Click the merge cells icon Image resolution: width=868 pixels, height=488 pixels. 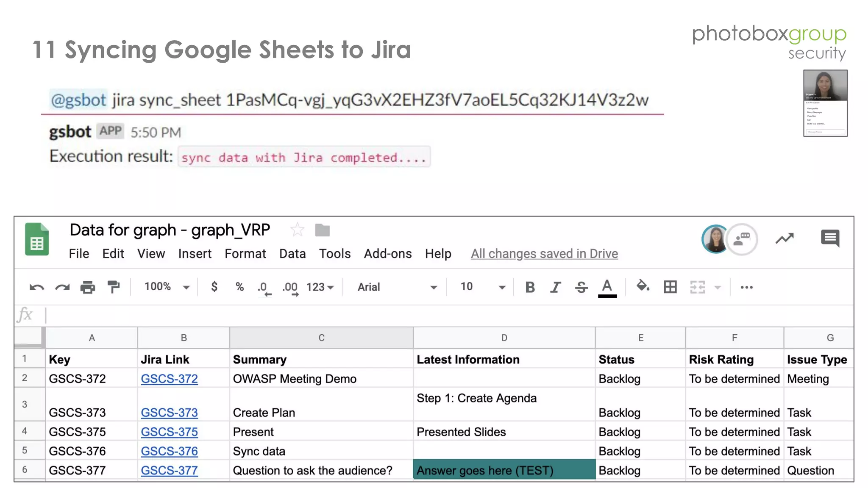click(x=698, y=287)
